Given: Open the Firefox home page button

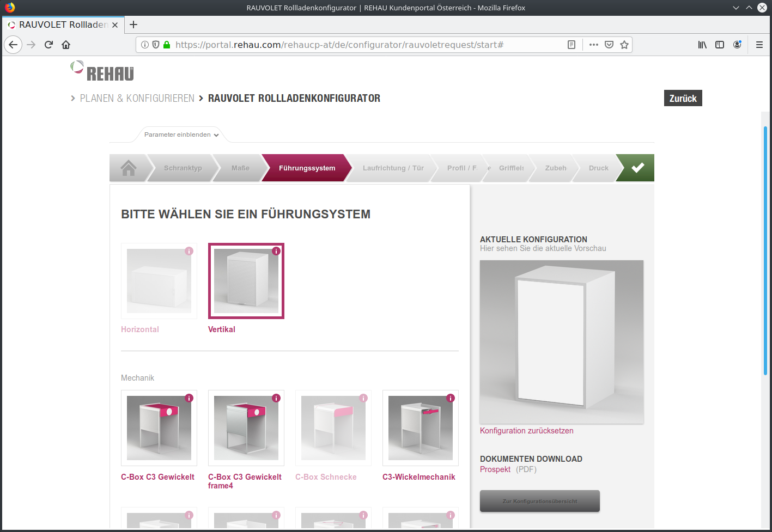Looking at the screenshot, I should click(x=66, y=45).
